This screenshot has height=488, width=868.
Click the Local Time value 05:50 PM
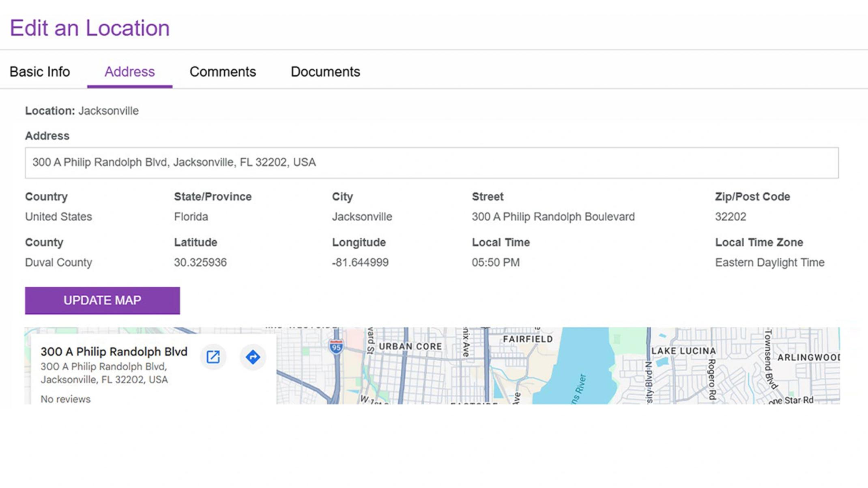tap(496, 263)
